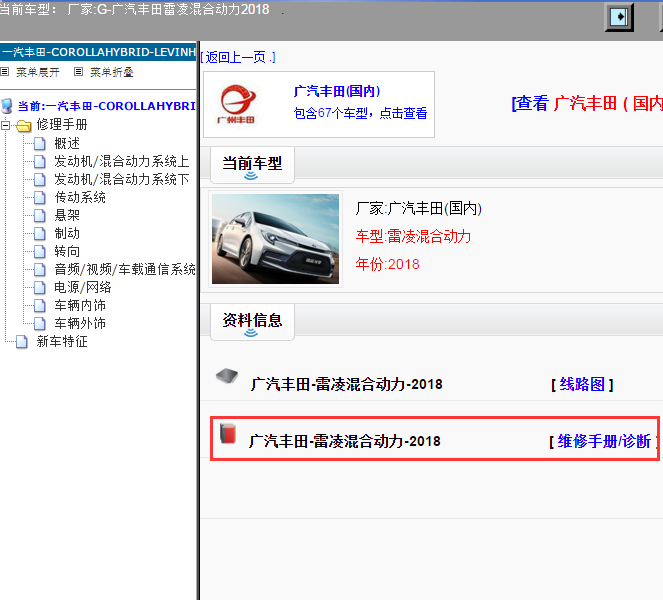Click the page icon beside 音频/视频/车载通信系统
Viewport: 663px width, 600px height.
40,269
